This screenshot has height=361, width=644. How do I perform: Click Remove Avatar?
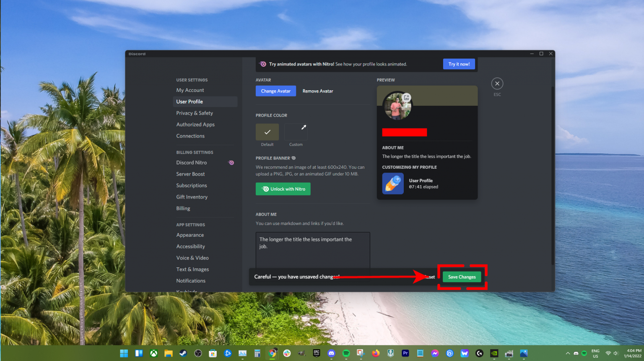tap(318, 91)
